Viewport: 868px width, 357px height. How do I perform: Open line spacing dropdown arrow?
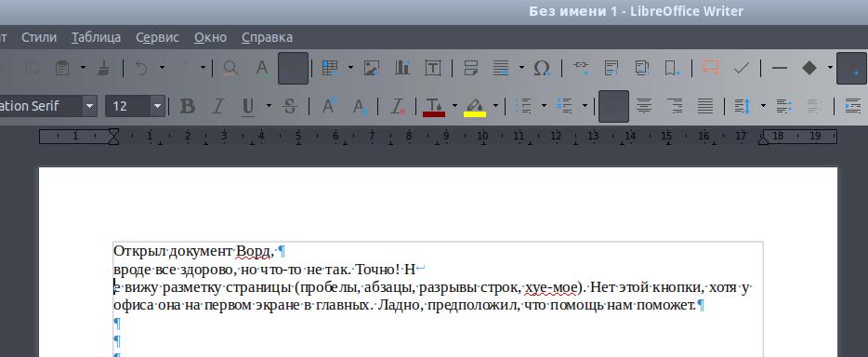pos(763,106)
